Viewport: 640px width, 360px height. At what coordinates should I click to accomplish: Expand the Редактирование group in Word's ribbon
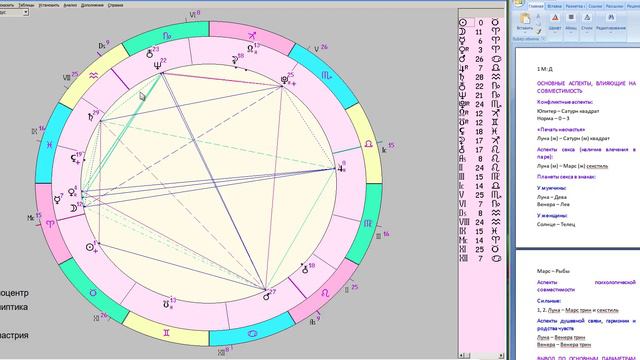[611, 22]
